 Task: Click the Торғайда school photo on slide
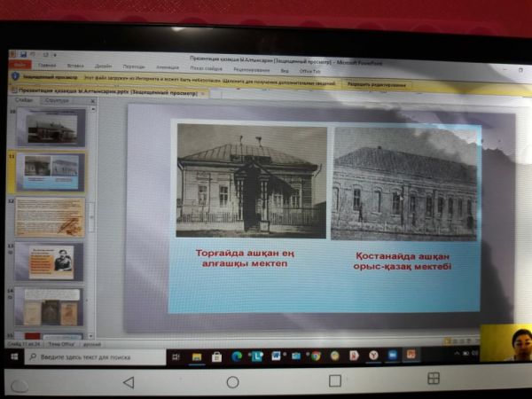(252, 181)
